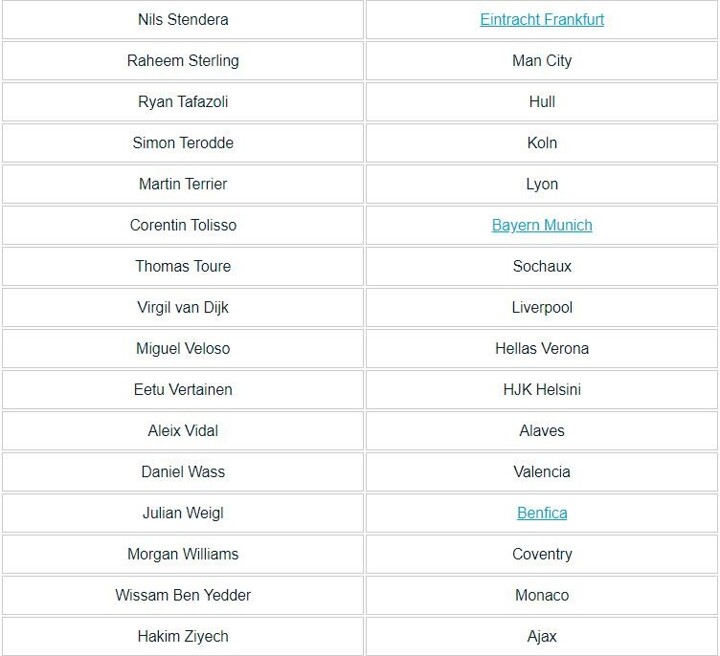The height and width of the screenshot is (656, 720).
Task: Click the Martin Terrier cell
Action: click(x=183, y=184)
